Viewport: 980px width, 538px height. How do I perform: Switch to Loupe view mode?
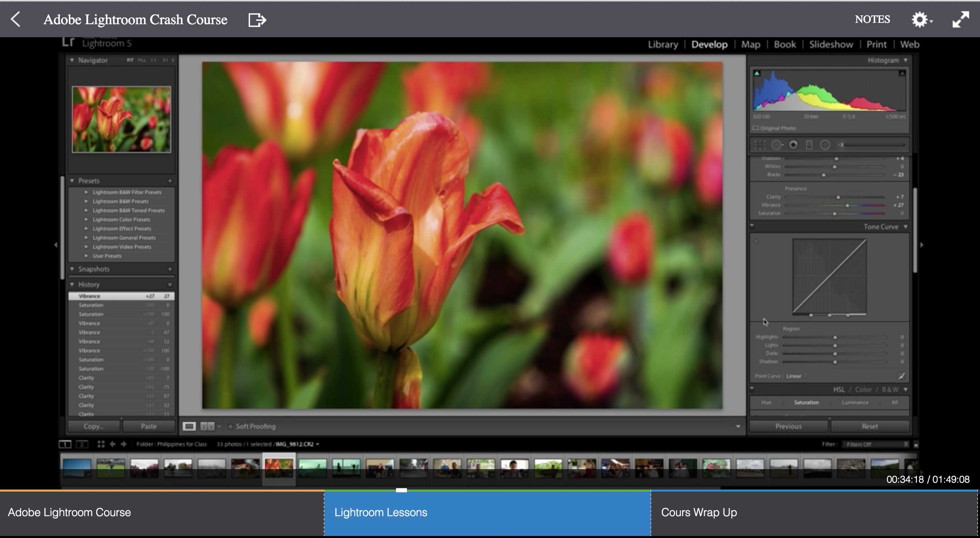(189, 426)
